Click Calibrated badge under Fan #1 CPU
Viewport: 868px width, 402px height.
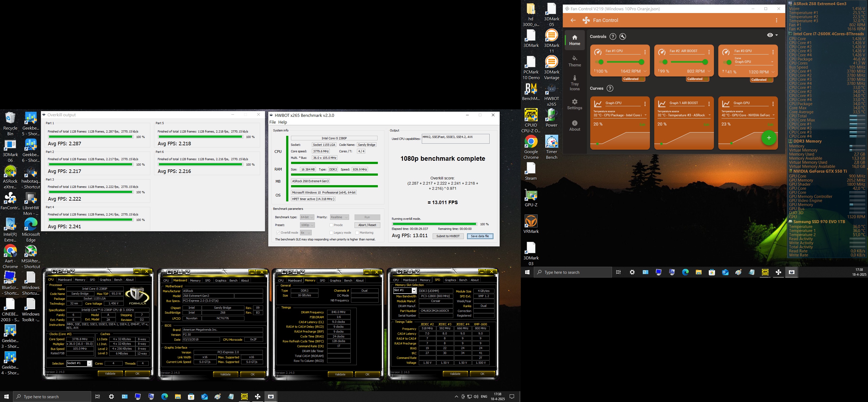point(633,79)
